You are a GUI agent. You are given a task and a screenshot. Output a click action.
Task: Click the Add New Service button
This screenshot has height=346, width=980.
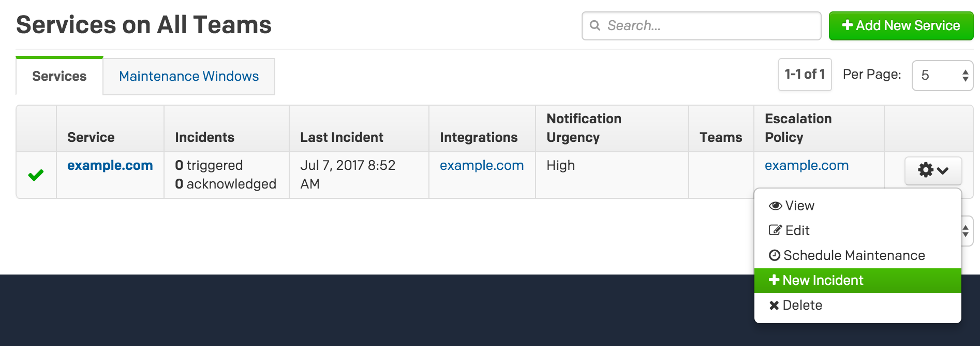click(900, 25)
